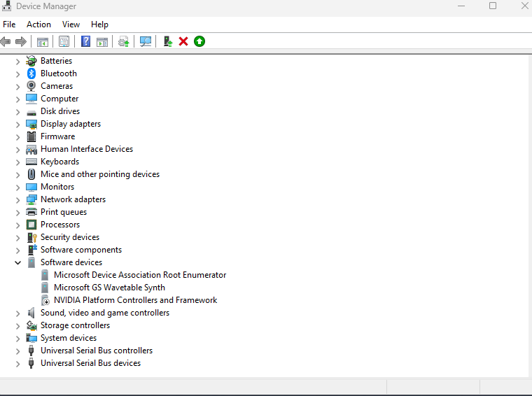Expand Sound, video and game controllers
This screenshot has height=396, width=532.
18,313
